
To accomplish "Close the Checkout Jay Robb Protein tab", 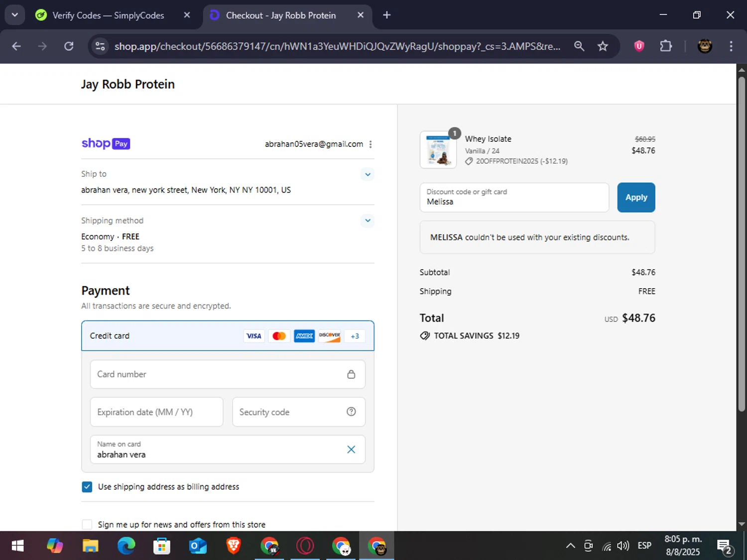I will point(361,15).
